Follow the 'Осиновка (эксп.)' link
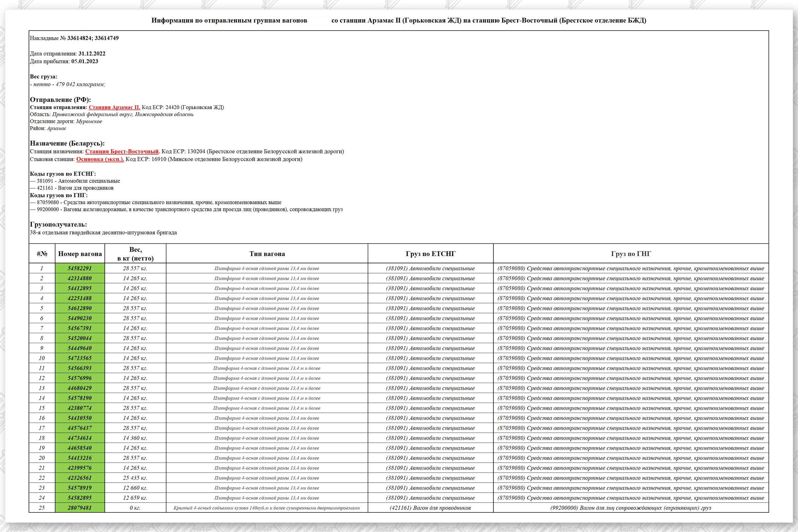Screen dimensions: 798x532 100,159
